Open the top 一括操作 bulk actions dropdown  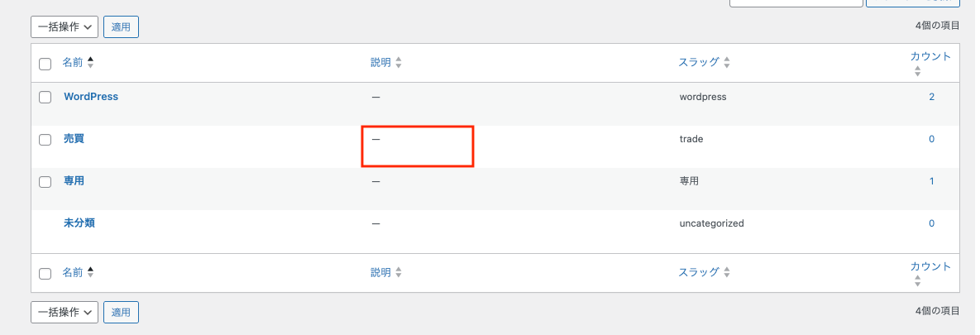tap(65, 27)
